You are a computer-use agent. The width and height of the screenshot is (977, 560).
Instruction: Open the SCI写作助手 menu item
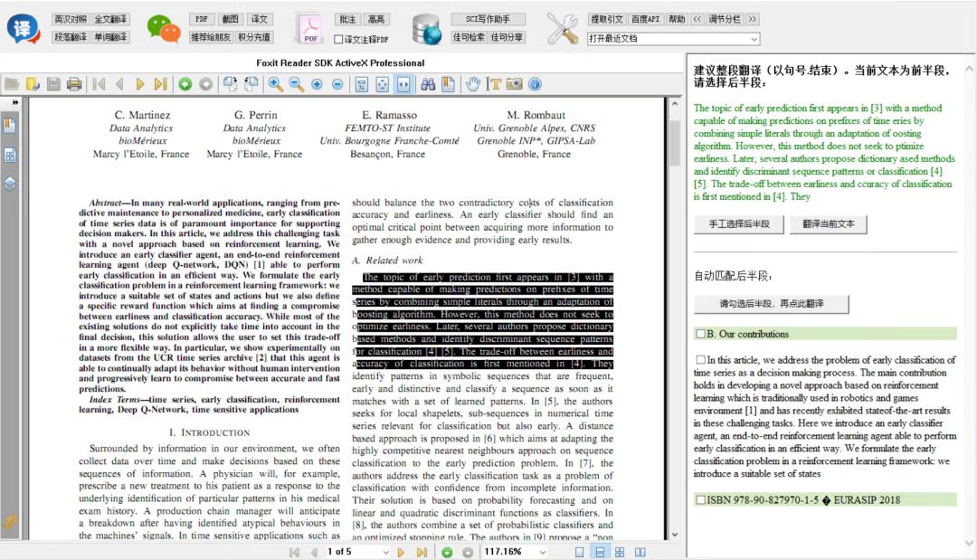click(488, 19)
